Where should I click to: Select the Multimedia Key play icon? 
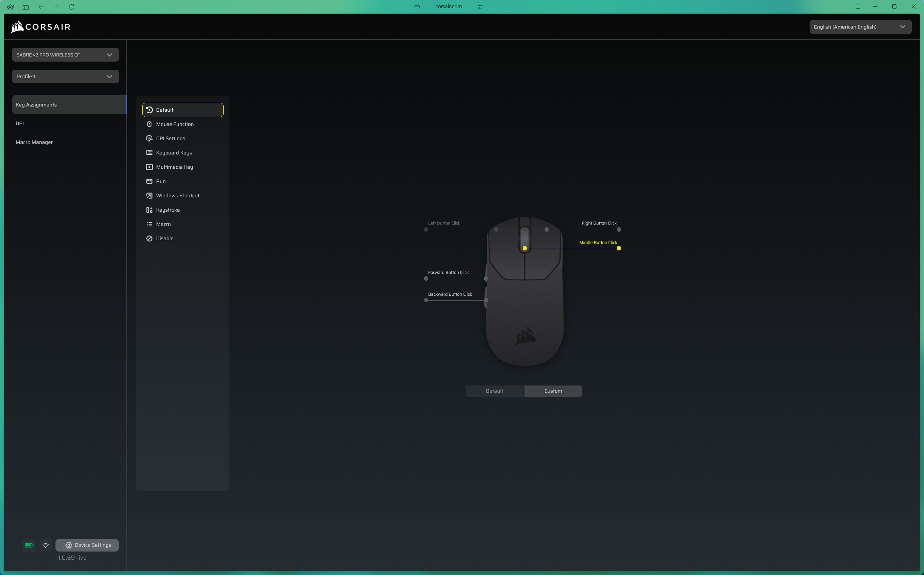[x=149, y=167]
